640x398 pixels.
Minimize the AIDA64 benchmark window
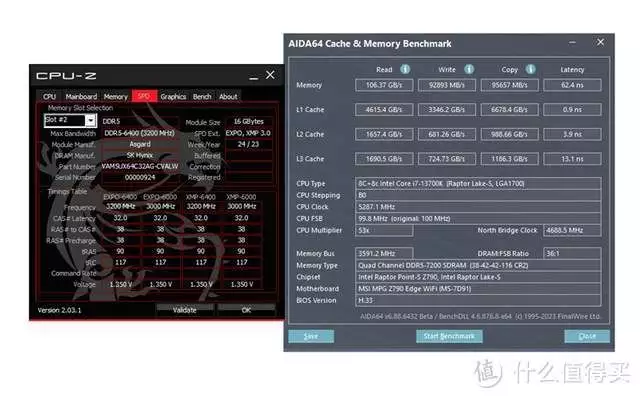coord(572,42)
